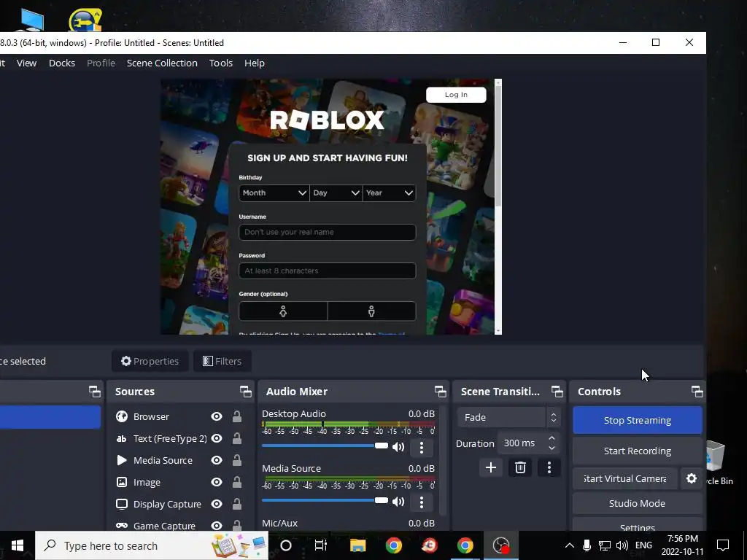
Task: Adjust the Desktop Audio volume slider
Action: click(x=325, y=446)
